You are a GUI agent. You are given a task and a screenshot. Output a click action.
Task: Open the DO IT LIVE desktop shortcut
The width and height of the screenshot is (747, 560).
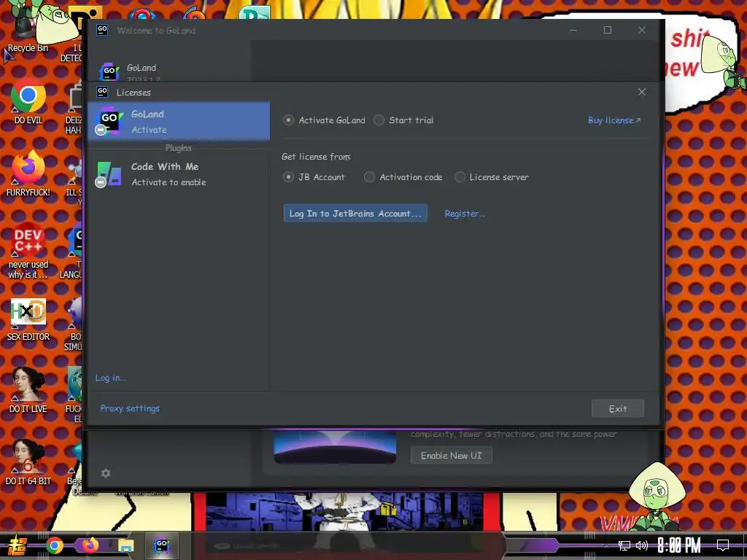tap(28, 390)
